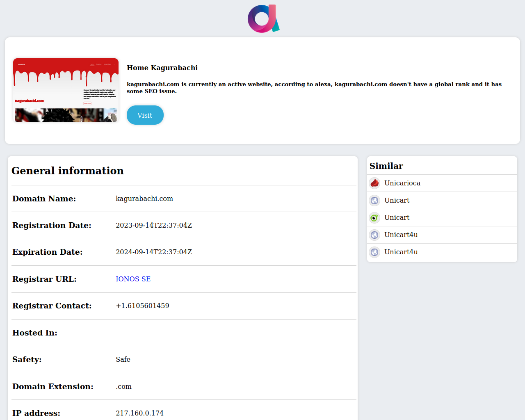The image size is (525, 420).
Task: Click the Domain Name: label
Action: (x=44, y=199)
